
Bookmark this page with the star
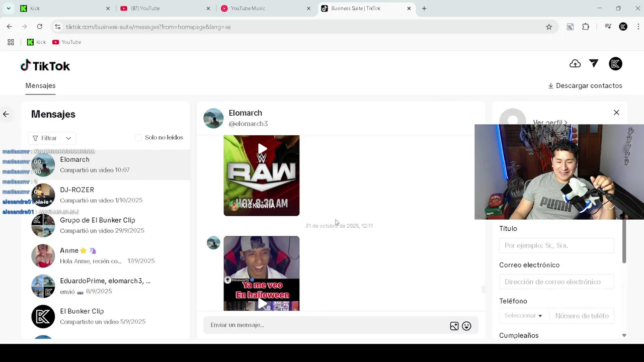549,27
